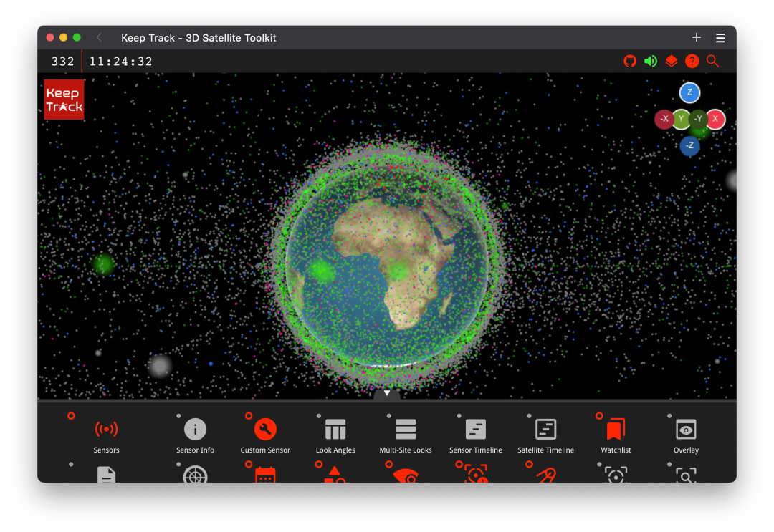Viewport: 774px width, 532px height.
Task: Click the gray document icon below Sensors
Action: 106,474
